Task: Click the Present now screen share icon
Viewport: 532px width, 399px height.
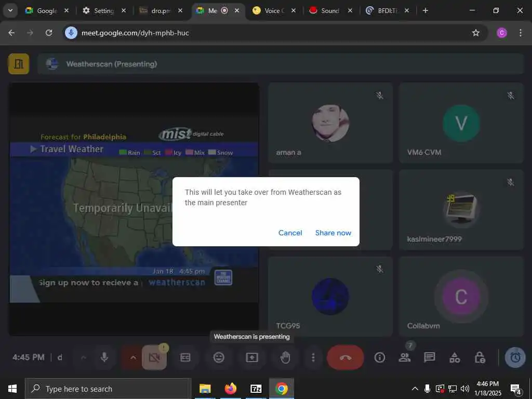Action: [x=252, y=357]
